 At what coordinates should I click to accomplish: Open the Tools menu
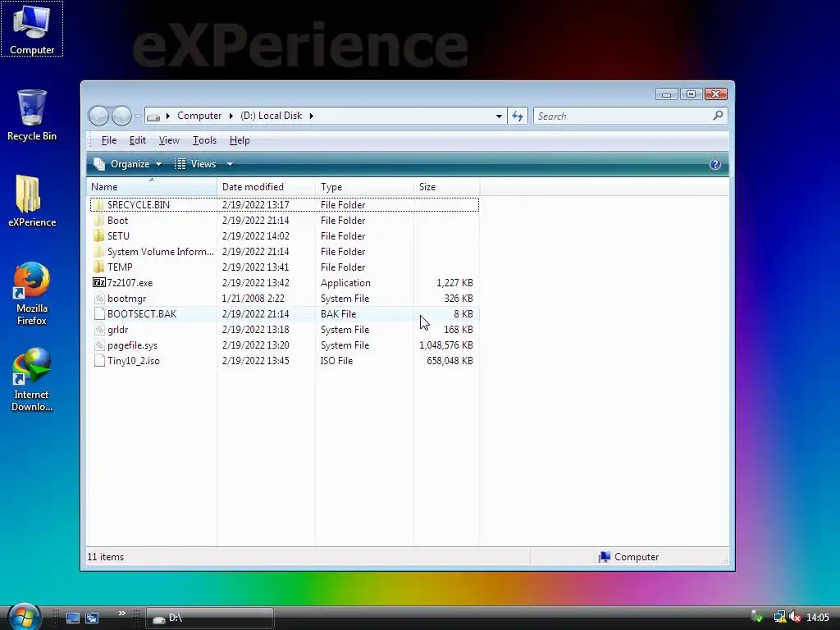(x=204, y=140)
